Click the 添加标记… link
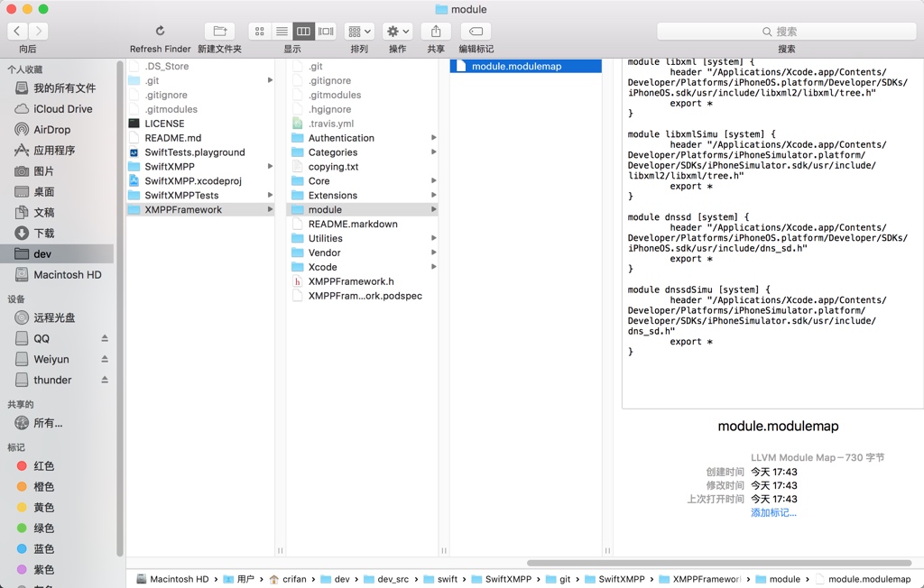Image resolution: width=924 pixels, height=588 pixels. click(x=773, y=512)
